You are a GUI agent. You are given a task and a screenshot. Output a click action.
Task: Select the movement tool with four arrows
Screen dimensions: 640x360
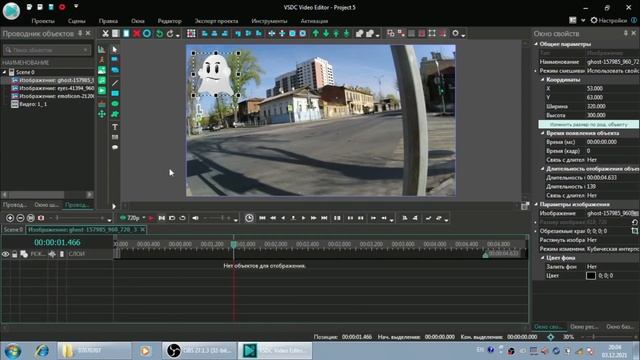(x=102, y=114)
